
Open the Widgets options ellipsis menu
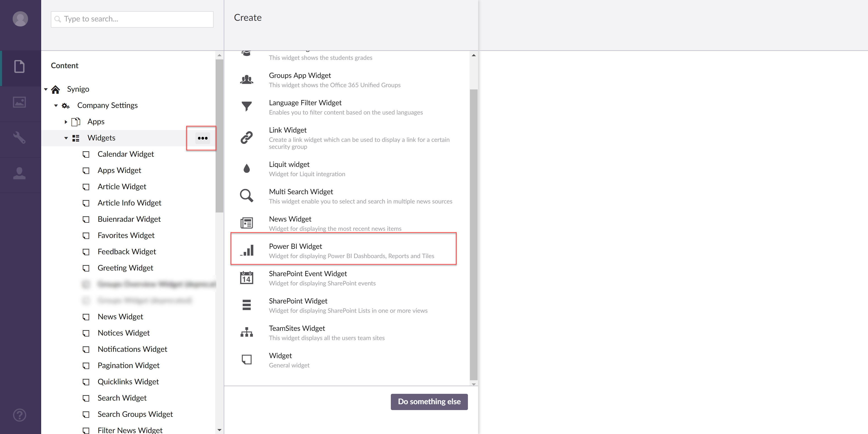pyautogui.click(x=203, y=138)
